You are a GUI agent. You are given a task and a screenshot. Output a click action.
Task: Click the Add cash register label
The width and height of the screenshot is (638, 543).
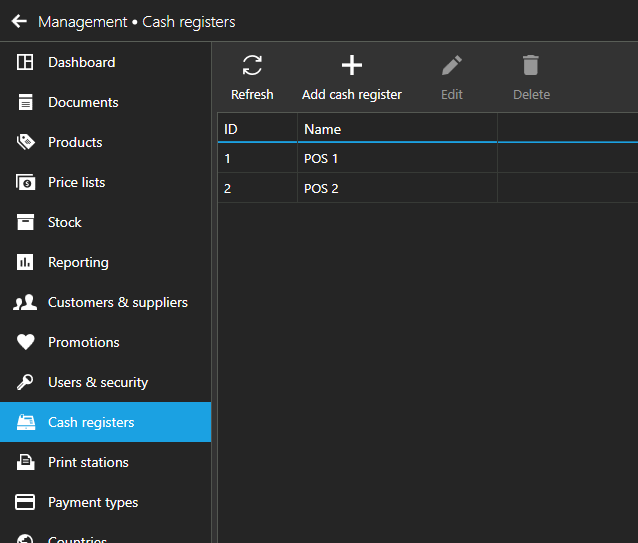point(352,94)
